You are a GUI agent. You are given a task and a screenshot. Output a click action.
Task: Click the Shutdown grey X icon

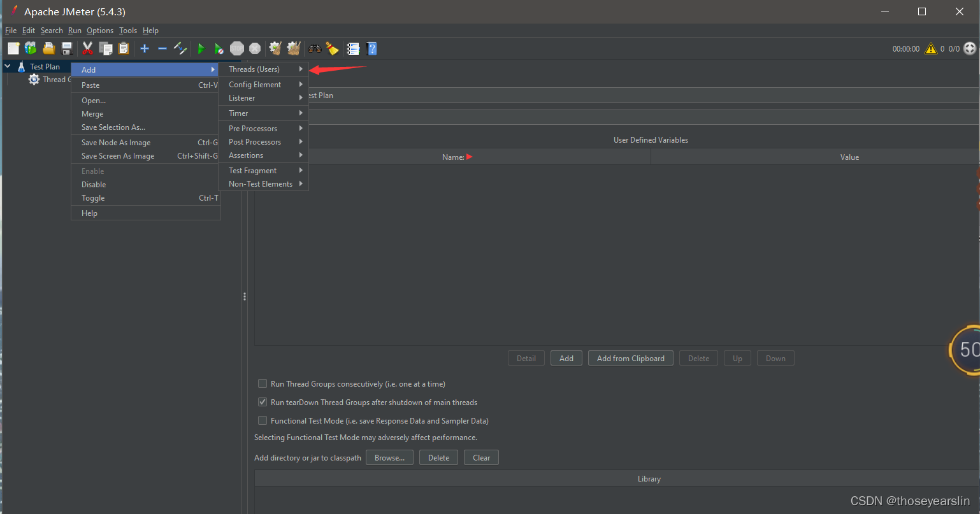[255, 48]
